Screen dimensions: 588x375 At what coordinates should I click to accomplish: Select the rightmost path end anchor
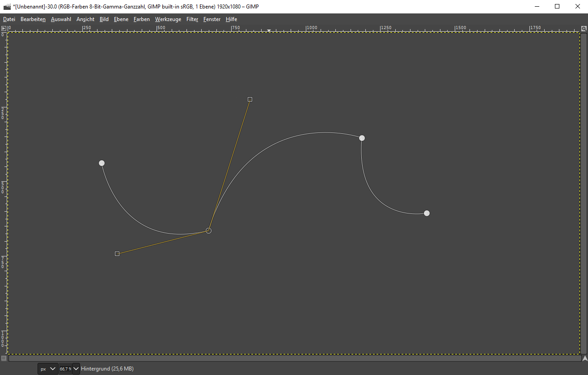point(427,213)
